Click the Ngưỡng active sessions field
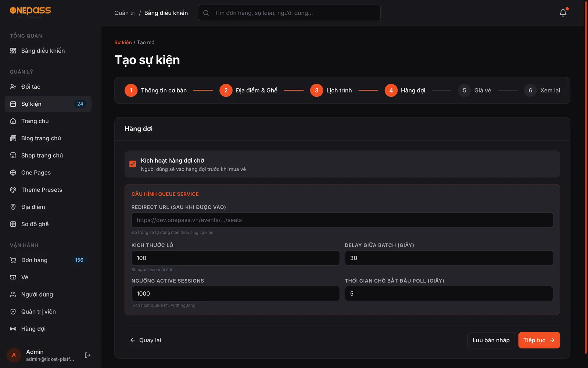The height and width of the screenshot is (368, 588). (236, 294)
